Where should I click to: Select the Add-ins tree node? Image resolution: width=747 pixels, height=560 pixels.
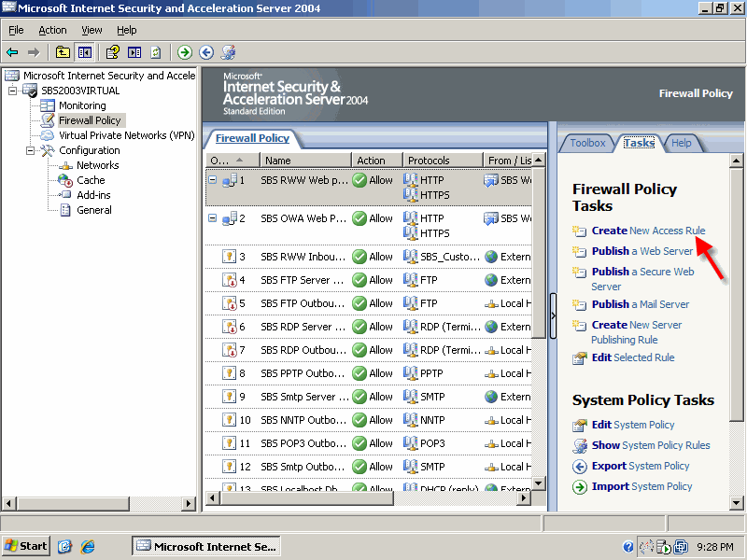tap(93, 195)
